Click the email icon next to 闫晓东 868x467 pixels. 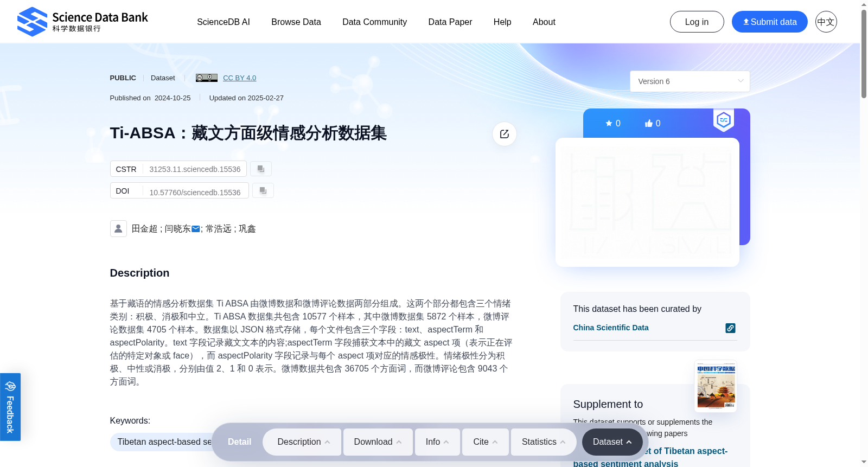click(196, 229)
